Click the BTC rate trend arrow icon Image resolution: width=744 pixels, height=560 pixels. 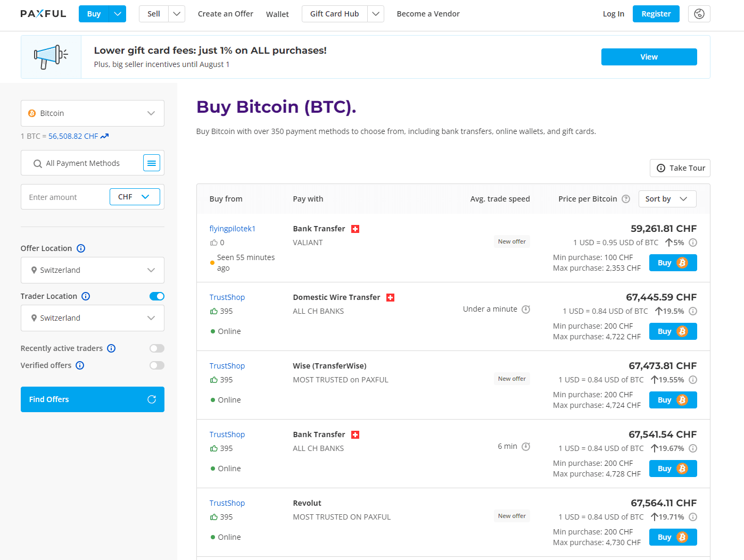(x=104, y=136)
